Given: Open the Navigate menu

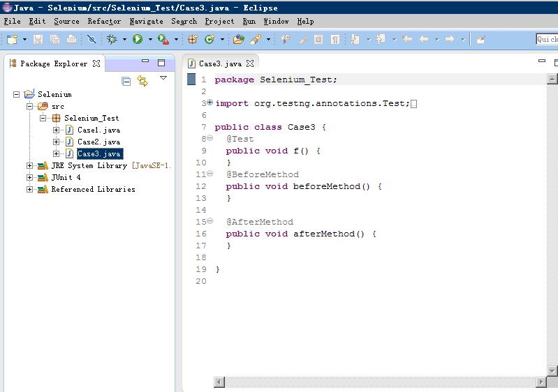Looking at the screenshot, I should 146,21.
